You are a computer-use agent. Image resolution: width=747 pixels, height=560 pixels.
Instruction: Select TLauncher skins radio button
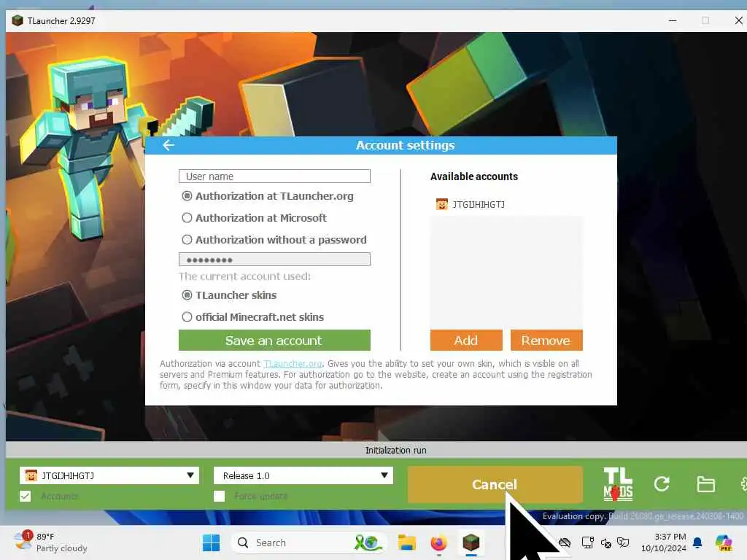point(187,295)
